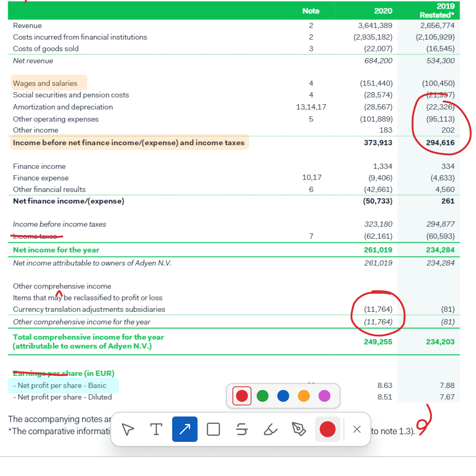Click the 'Earnings per share (in EUR)' heading
Viewport: 476px width, 476px height.
coord(64,373)
